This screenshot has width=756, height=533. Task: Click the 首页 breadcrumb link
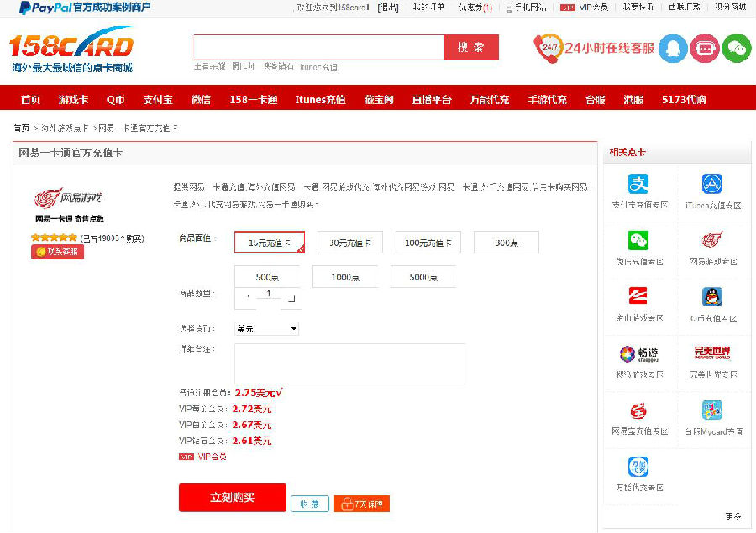tap(21, 128)
